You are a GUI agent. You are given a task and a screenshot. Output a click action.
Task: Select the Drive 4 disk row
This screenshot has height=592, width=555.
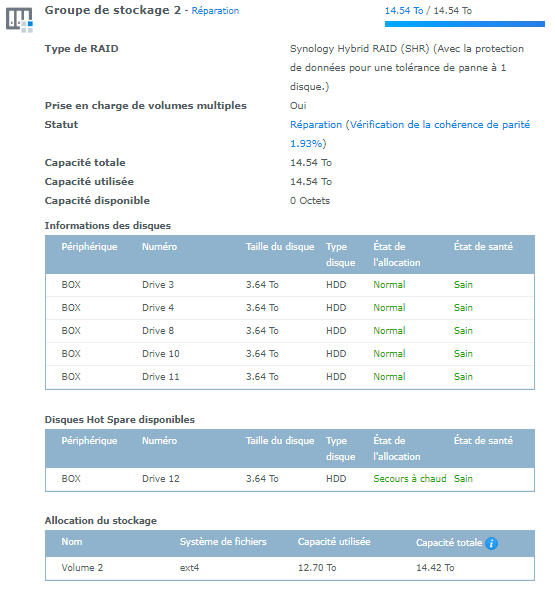click(290, 308)
